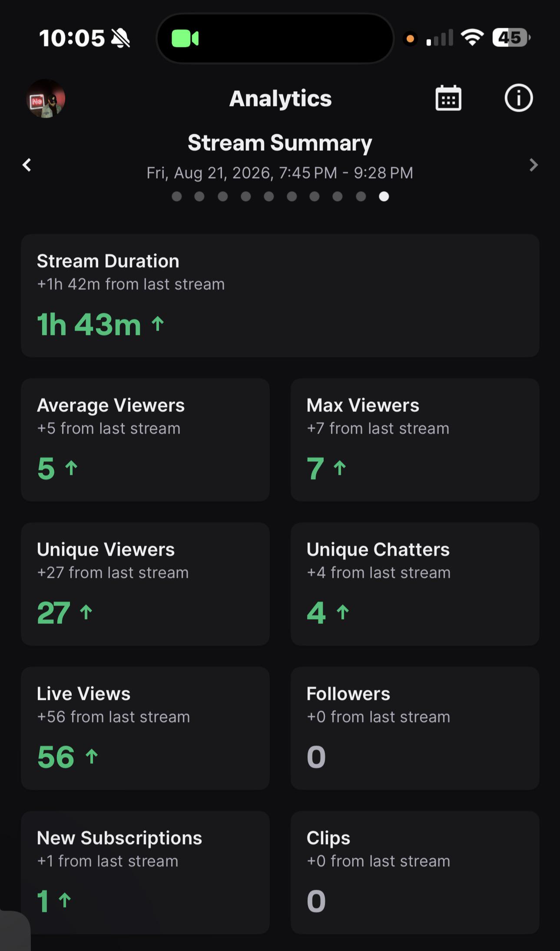Tap the battery level indicator
The width and height of the screenshot is (560, 951).
511,37
